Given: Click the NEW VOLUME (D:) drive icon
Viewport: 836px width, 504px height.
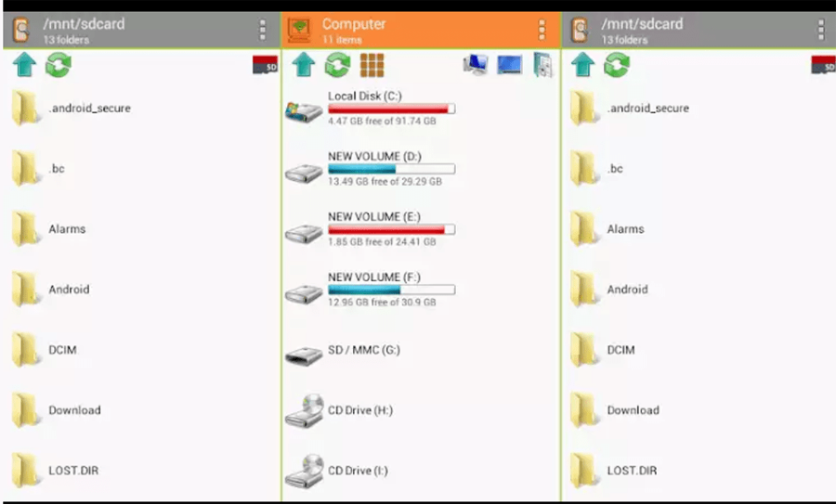Looking at the screenshot, I should coord(304,173).
